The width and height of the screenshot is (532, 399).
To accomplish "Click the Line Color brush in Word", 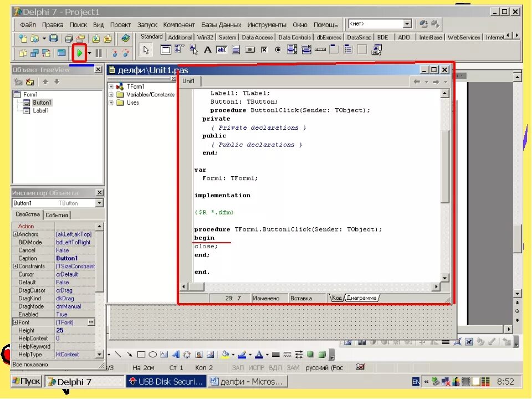I will pyautogui.click(x=242, y=355).
